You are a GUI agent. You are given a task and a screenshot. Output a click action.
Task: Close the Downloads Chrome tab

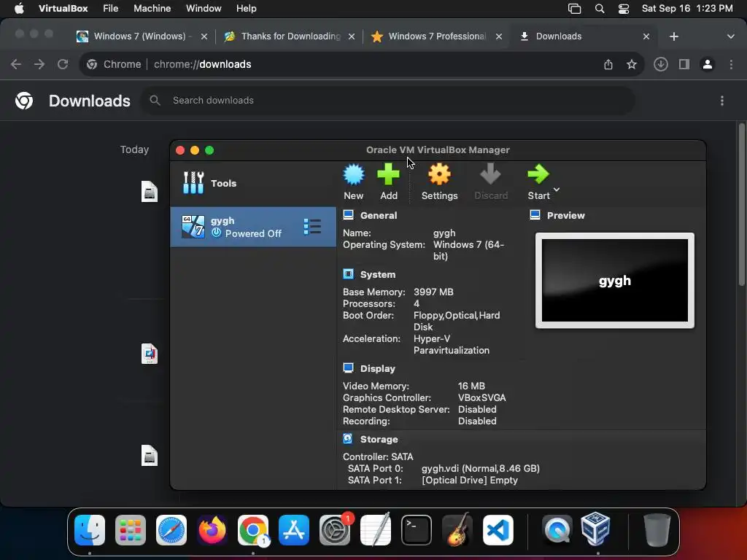click(x=646, y=36)
